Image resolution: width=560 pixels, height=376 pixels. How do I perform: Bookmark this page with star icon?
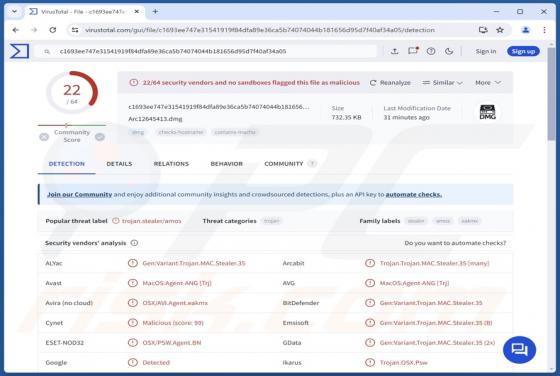(x=500, y=30)
